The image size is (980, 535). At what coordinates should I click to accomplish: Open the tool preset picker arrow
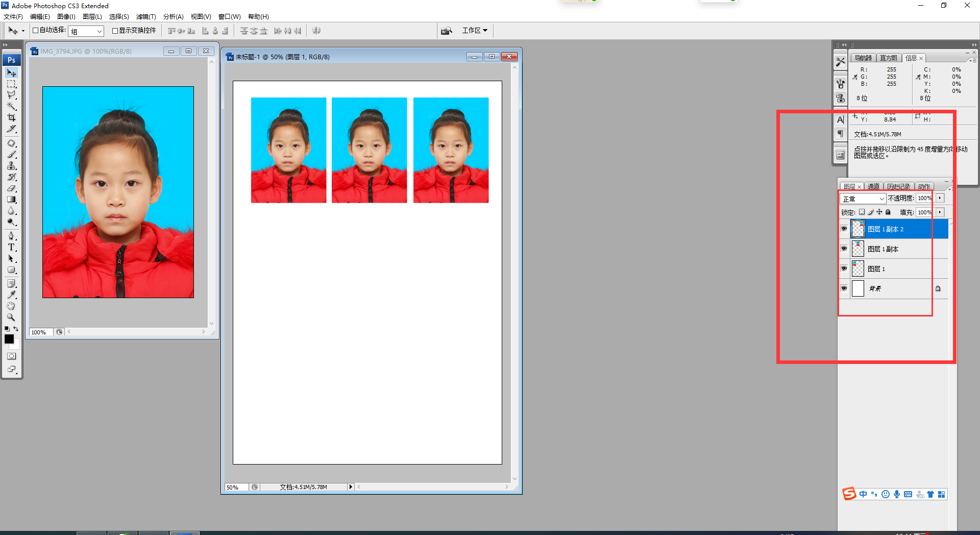pos(23,31)
